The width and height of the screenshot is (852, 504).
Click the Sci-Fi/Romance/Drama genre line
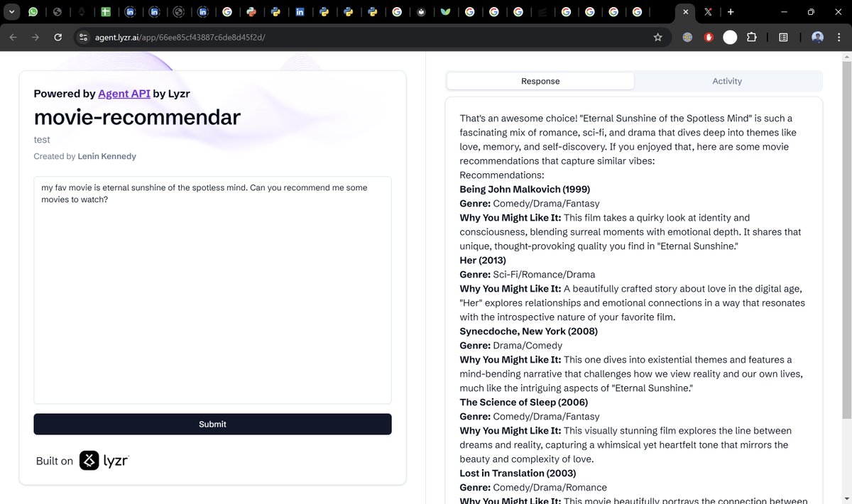[x=528, y=275]
